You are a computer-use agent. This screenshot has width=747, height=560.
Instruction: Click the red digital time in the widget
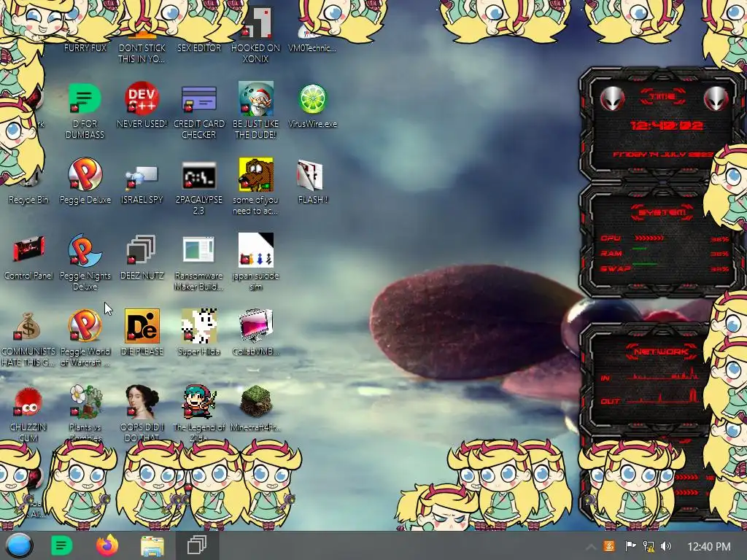coord(666,125)
